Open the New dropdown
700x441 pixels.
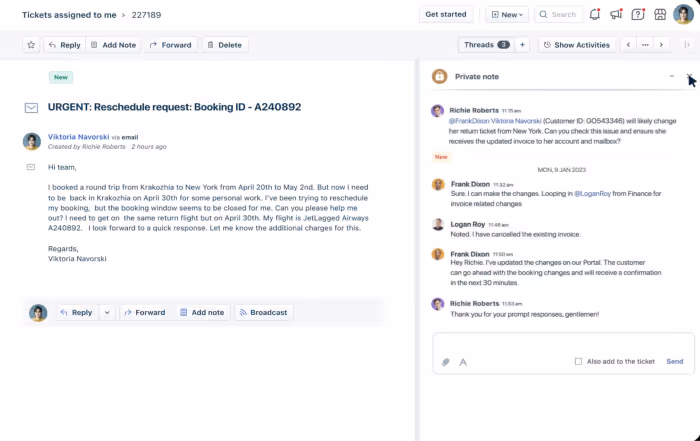pyautogui.click(x=507, y=15)
